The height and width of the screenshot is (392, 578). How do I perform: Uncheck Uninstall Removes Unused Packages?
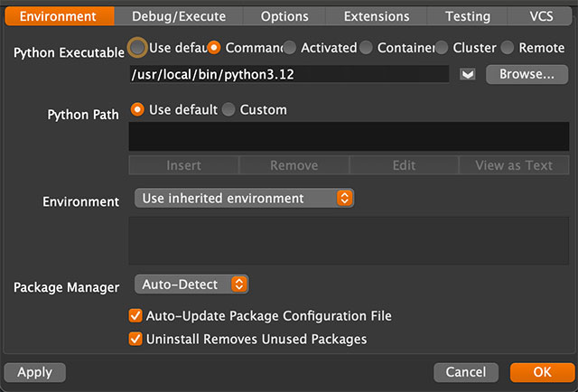(x=136, y=339)
